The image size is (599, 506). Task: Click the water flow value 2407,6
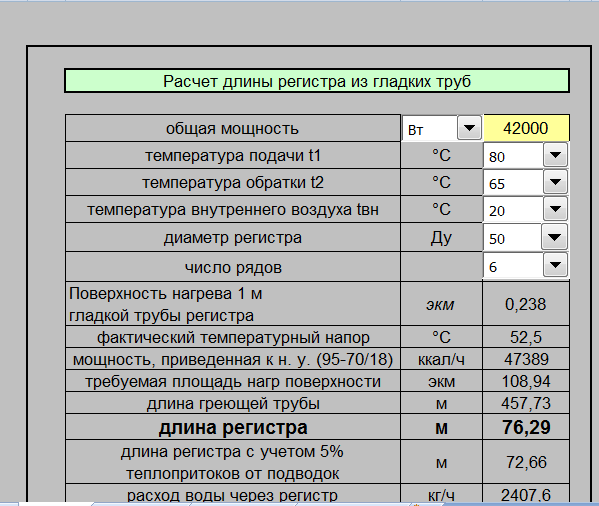(526, 495)
